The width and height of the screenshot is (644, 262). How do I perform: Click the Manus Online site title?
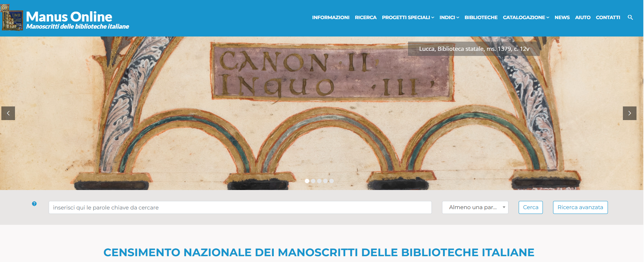(x=69, y=17)
